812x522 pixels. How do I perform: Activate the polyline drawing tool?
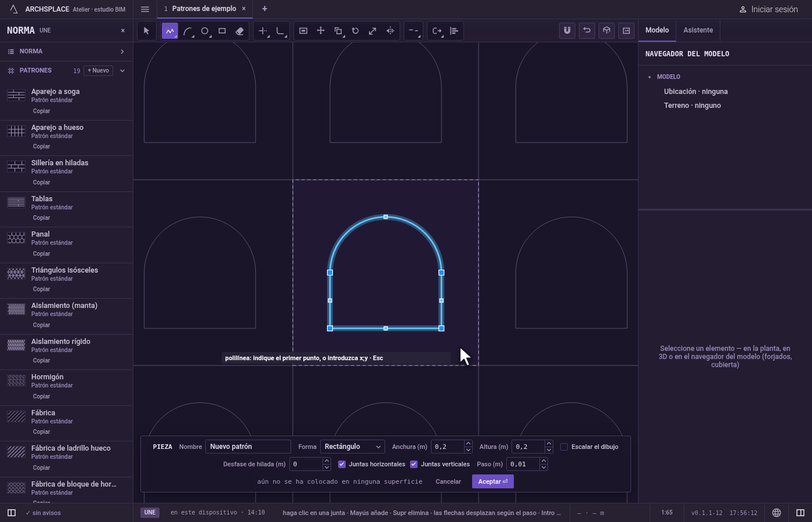[x=170, y=31]
